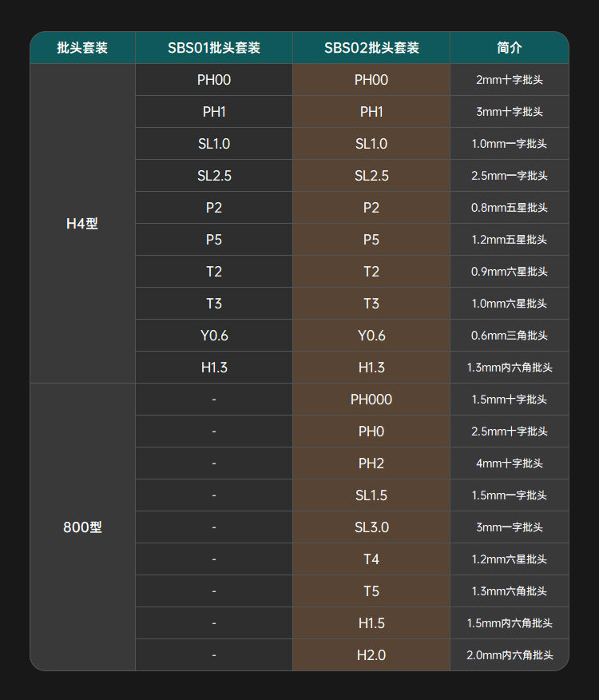This screenshot has height=700, width=599.
Task: Select SL2.5 in the SBS02 column
Action: point(371,176)
